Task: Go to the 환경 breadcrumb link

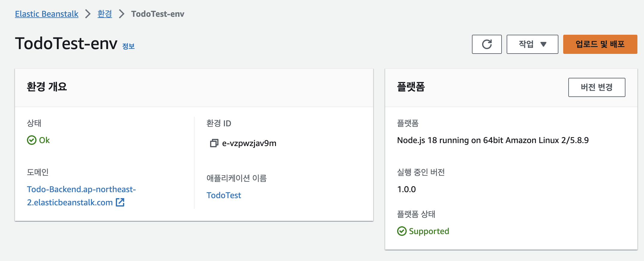Action: click(105, 14)
